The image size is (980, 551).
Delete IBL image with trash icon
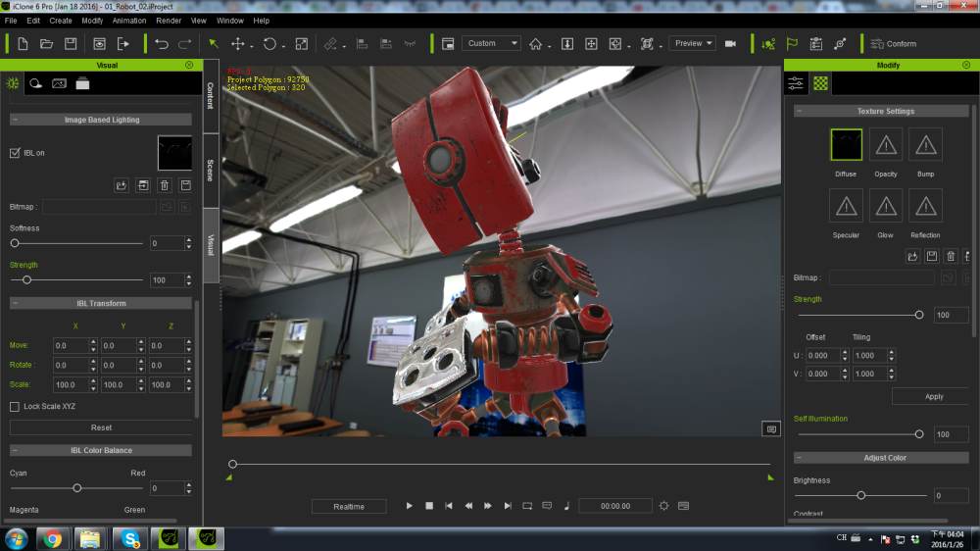164,184
